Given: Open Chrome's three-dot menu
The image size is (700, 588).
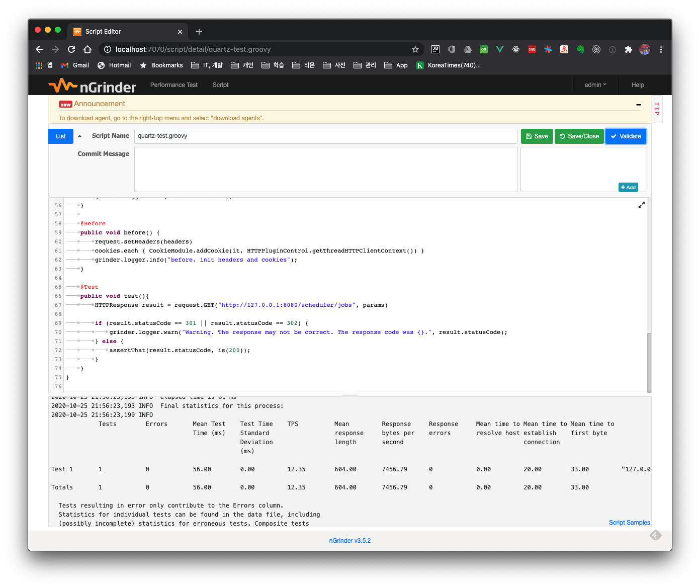Looking at the screenshot, I should [x=661, y=49].
